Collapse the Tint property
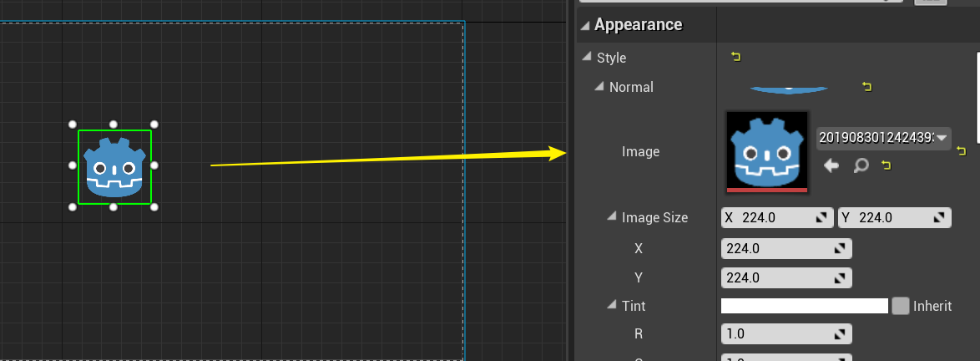This screenshot has width=980, height=361. 612,305
